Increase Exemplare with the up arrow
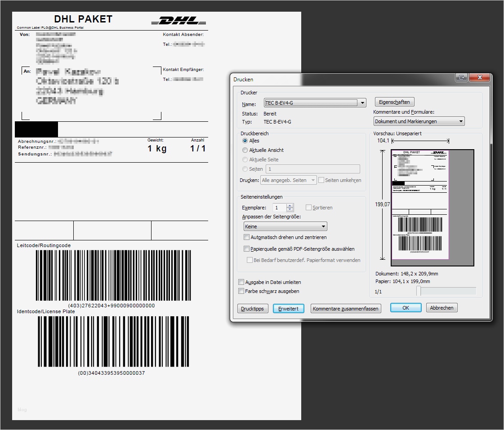The image size is (504, 430). pyautogui.click(x=290, y=206)
